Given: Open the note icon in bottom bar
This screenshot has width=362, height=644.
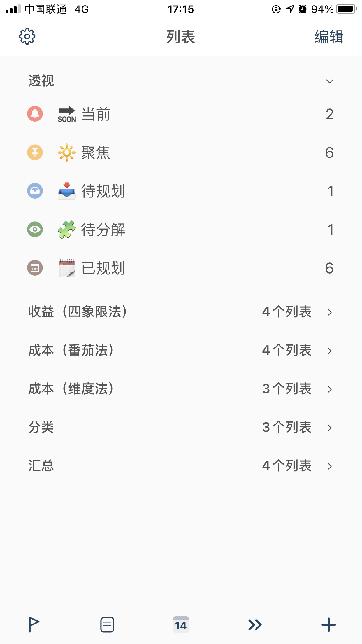Looking at the screenshot, I should pos(107,624).
